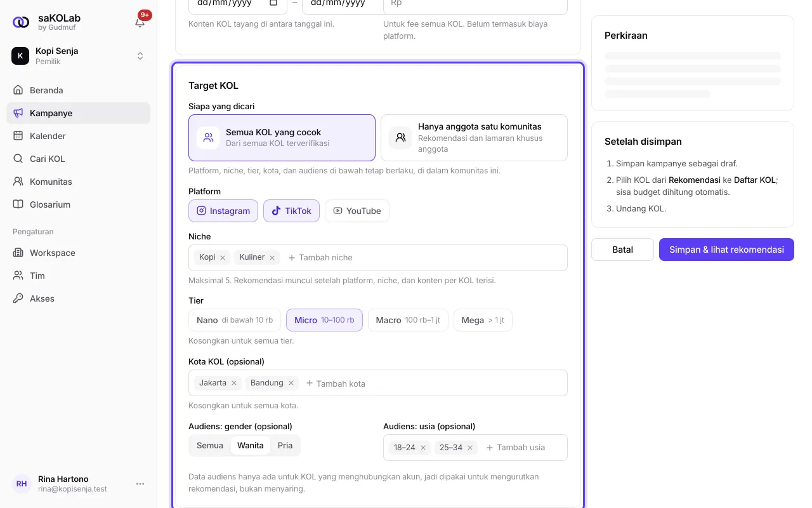Select the Mega tier chip

pyautogui.click(x=483, y=320)
